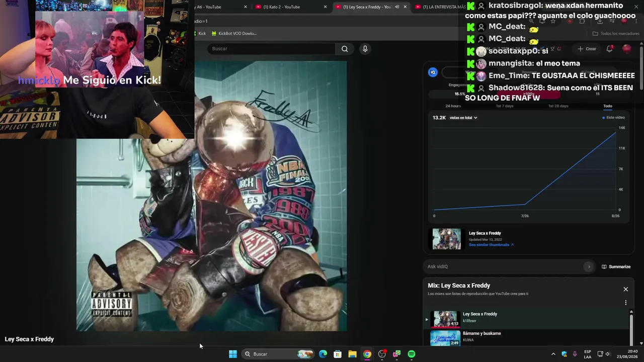The height and width of the screenshot is (362, 644).
Task: Send the Ask vidIQ query arrow
Action: [589, 266]
